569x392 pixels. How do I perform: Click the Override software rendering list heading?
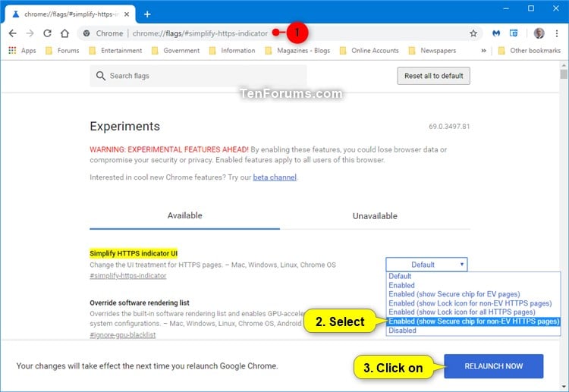click(x=140, y=303)
